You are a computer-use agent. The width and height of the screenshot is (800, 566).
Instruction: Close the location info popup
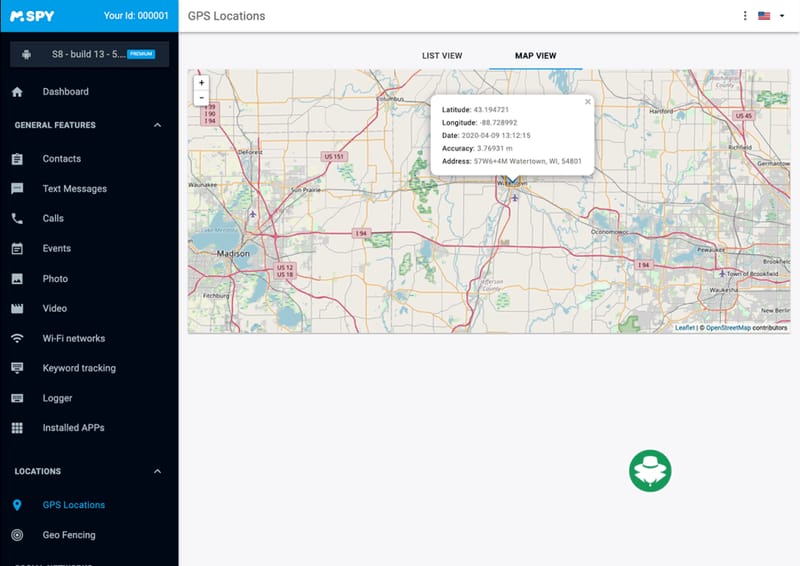(588, 102)
